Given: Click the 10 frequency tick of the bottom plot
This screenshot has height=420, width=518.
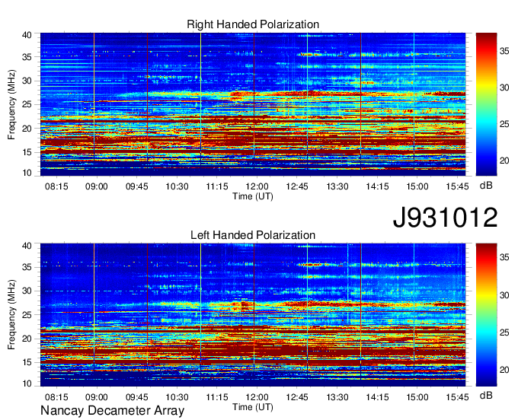Looking at the screenshot, I should click(27, 383).
